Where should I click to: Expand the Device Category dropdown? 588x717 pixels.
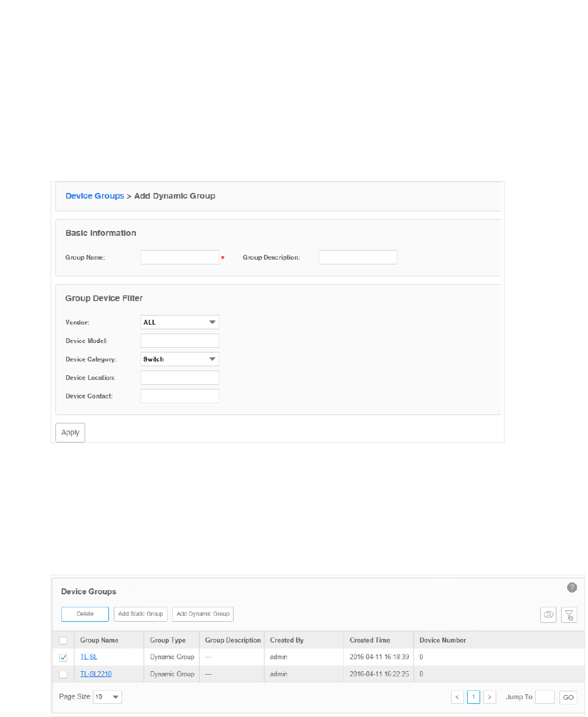click(x=180, y=359)
